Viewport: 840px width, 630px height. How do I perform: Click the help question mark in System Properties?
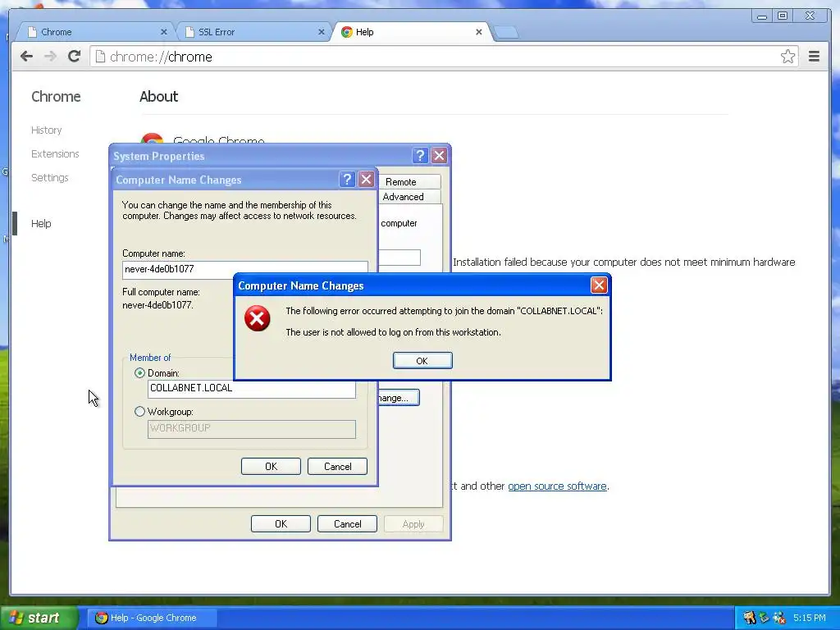420,156
